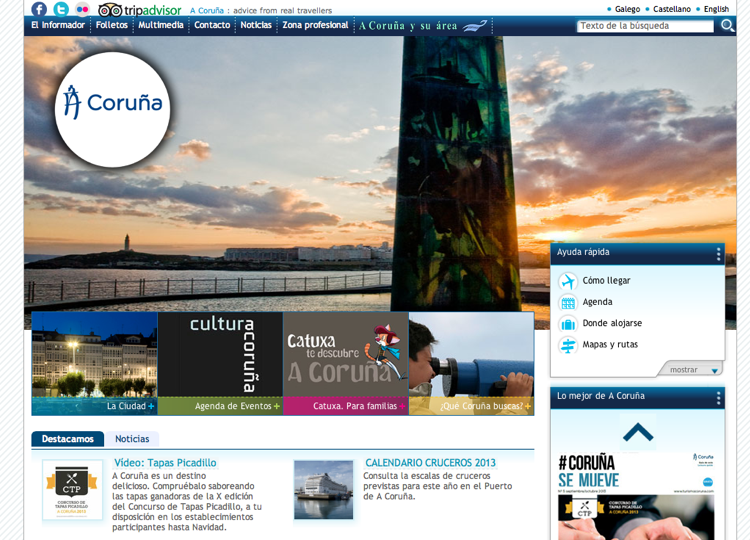The width and height of the screenshot is (750, 540).
Task: Open Multimedia menu item
Action: [x=161, y=25]
